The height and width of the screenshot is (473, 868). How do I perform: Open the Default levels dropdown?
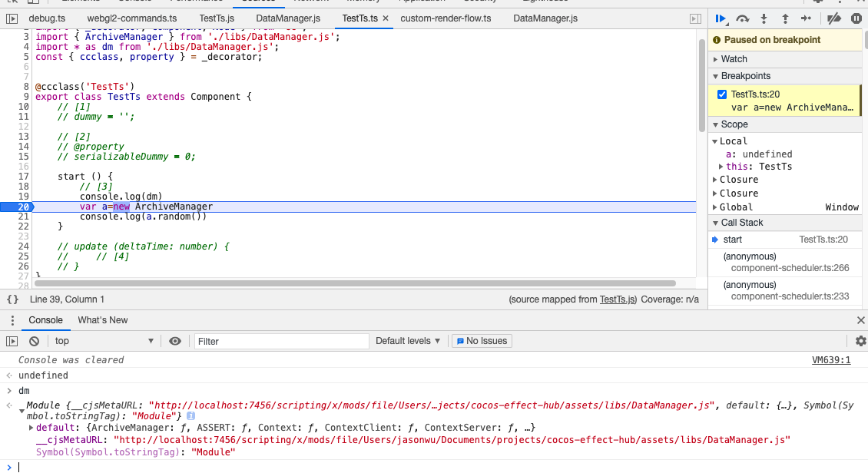408,341
